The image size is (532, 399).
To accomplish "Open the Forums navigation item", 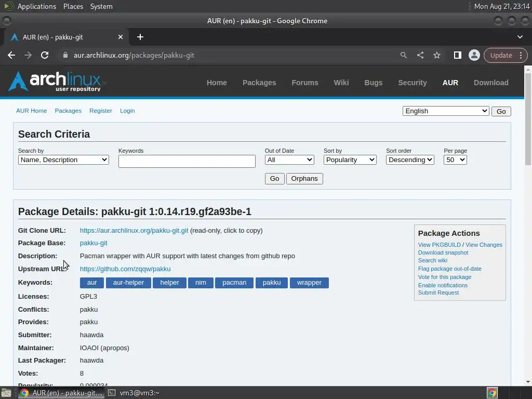I will [x=304, y=83].
